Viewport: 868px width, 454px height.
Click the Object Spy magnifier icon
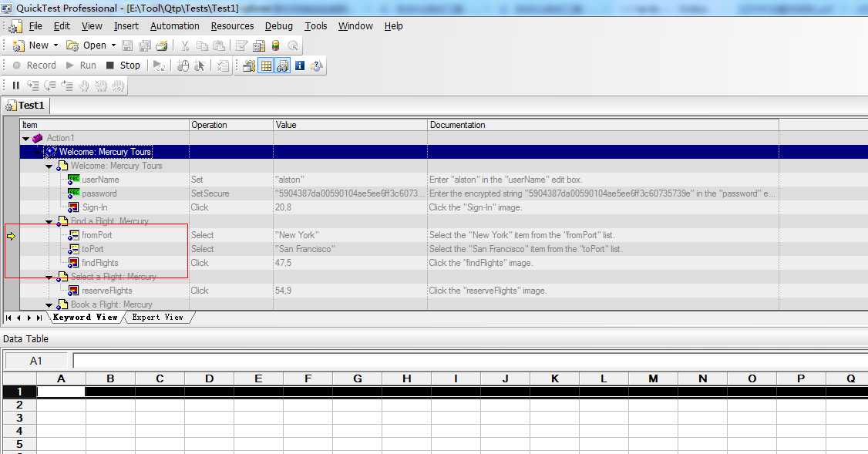(293, 45)
